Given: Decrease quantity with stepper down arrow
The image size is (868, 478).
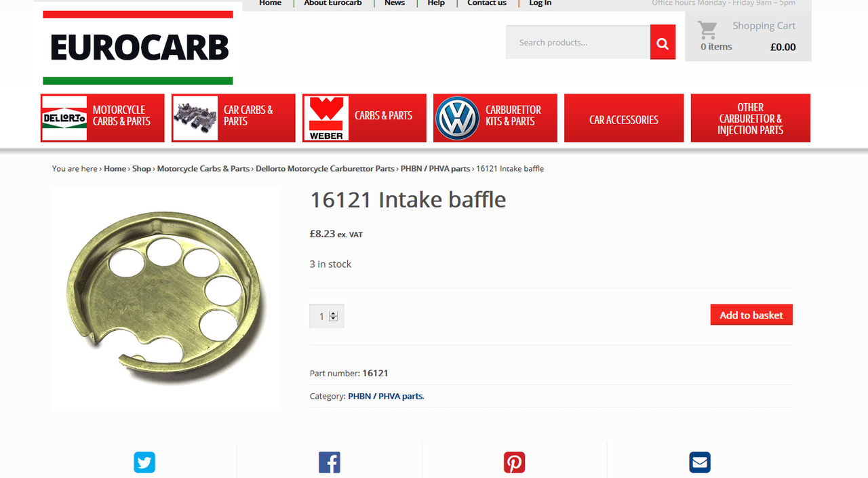Looking at the screenshot, I should [333, 319].
